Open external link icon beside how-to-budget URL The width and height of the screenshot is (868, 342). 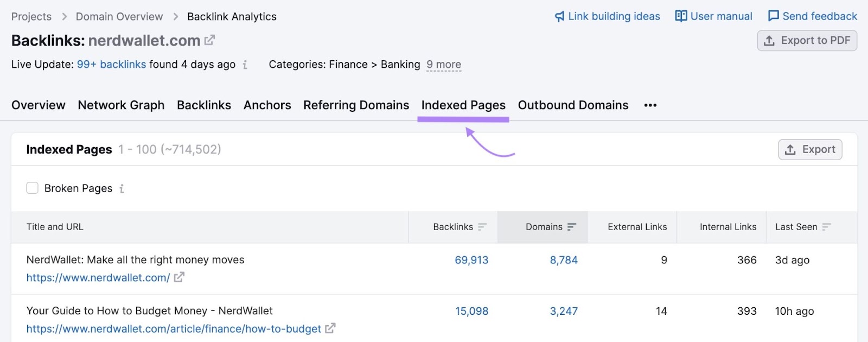tap(330, 328)
